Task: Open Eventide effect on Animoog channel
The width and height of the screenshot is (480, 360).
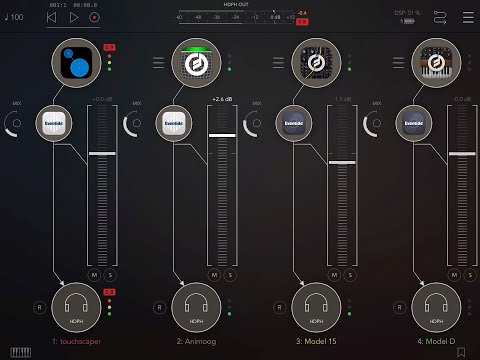Action: [x=174, y=123]
